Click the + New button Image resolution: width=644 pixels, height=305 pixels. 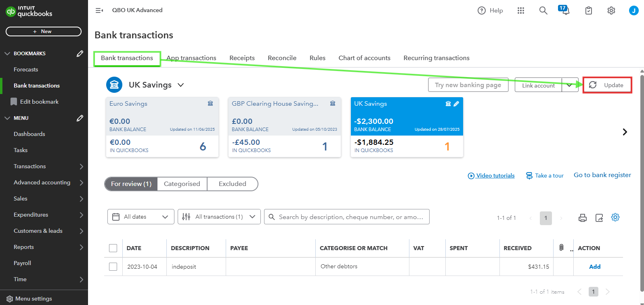click(x=44, y=31)
